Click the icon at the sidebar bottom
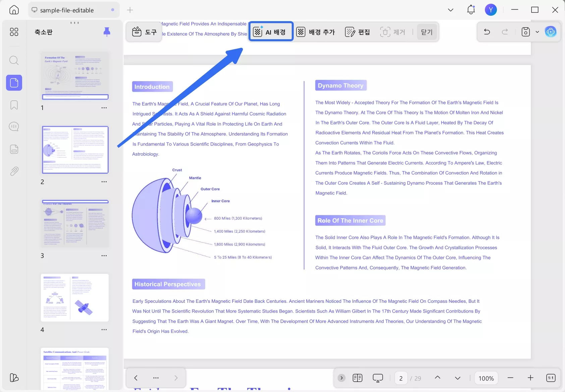565x392 pixels. [14, 378]
